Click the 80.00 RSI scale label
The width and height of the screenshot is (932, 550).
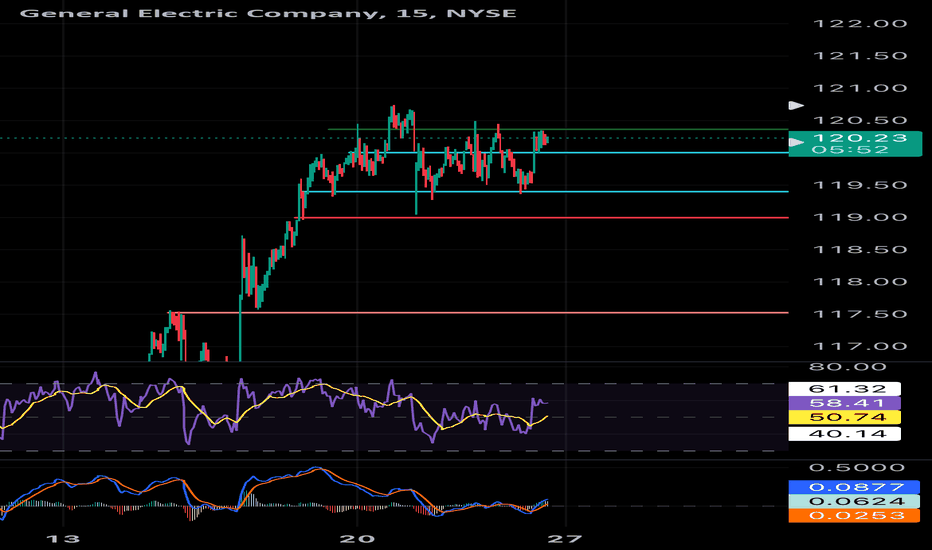(848, 367)
